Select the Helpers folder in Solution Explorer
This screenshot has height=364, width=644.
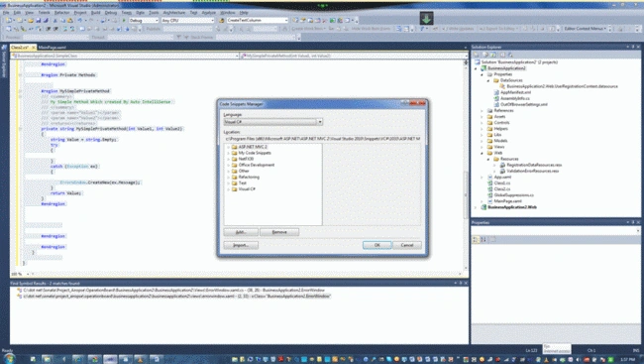click(500, 129)
